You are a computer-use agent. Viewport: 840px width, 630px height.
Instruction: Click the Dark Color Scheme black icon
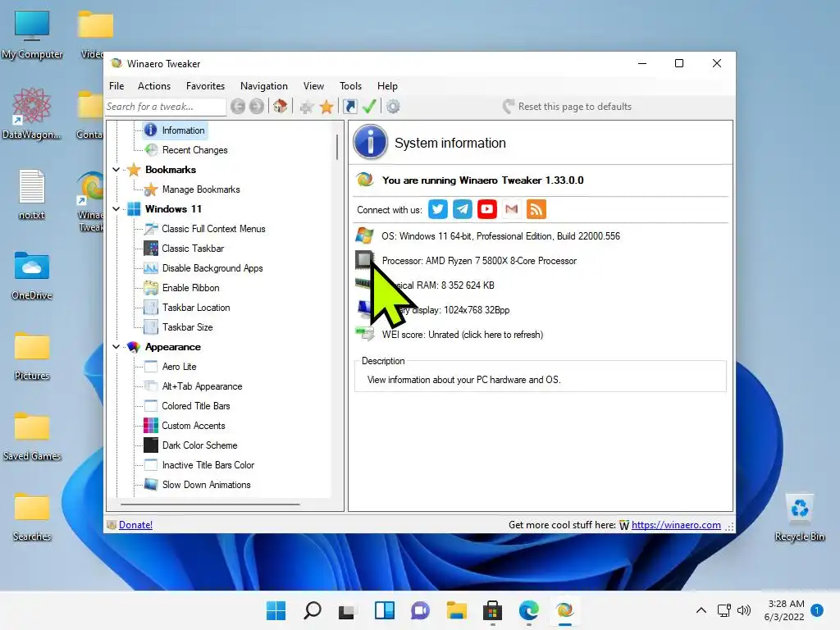click(x=151, y=445)
